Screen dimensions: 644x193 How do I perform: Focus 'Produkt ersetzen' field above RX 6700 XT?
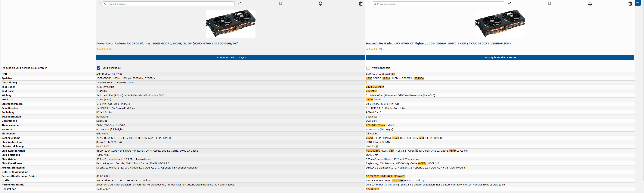click(x=438, y=4)
